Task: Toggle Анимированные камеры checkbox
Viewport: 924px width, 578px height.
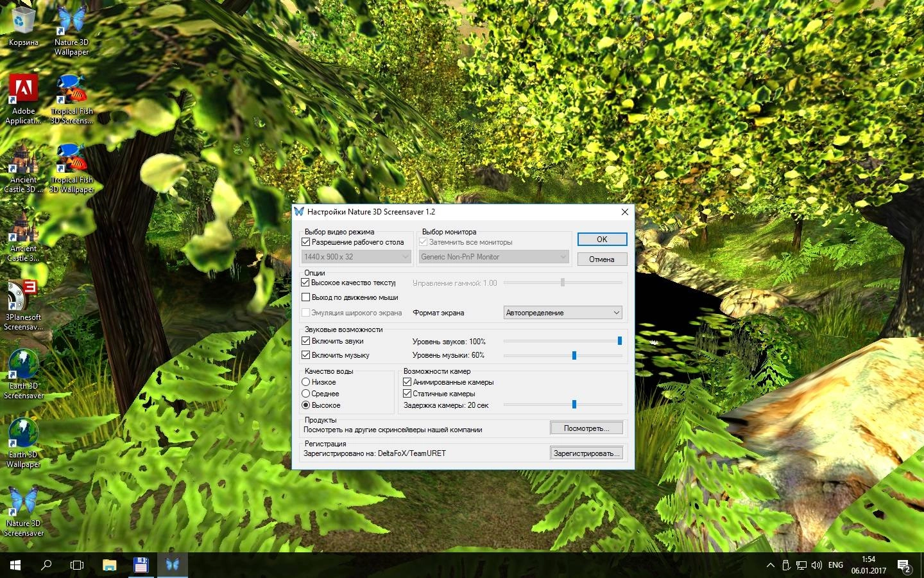Action: point(407,381)
